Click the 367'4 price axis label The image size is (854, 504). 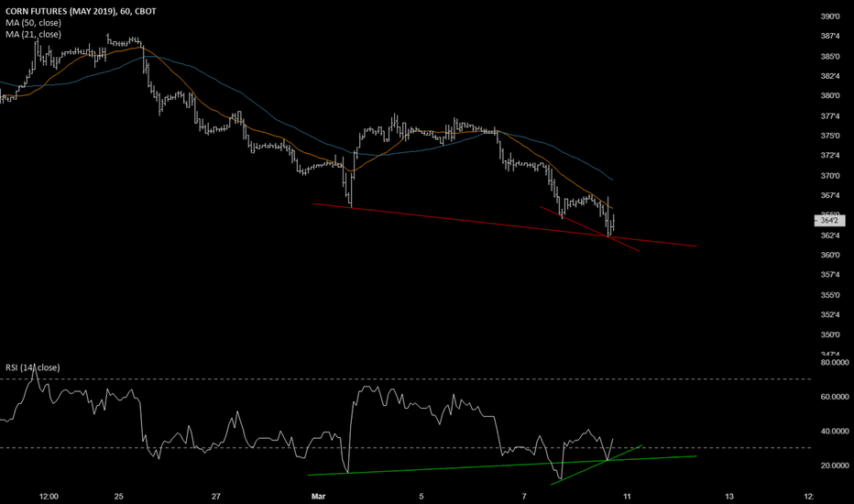pyautogui.click(x=829, y=195)
